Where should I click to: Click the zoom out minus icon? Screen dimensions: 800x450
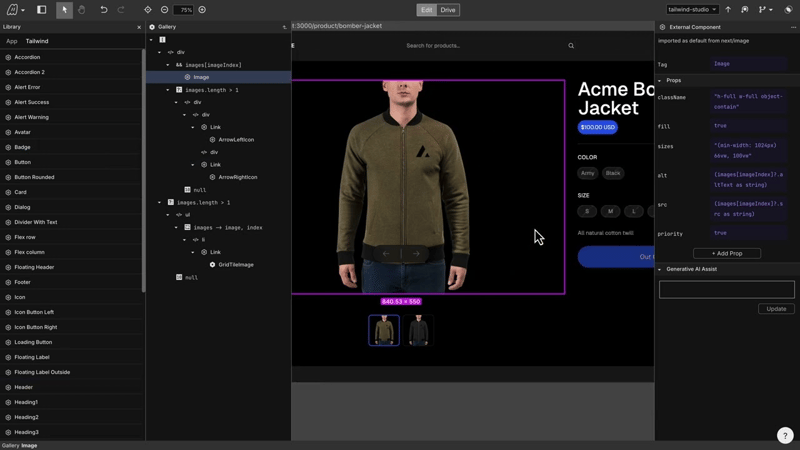[165, 10]
